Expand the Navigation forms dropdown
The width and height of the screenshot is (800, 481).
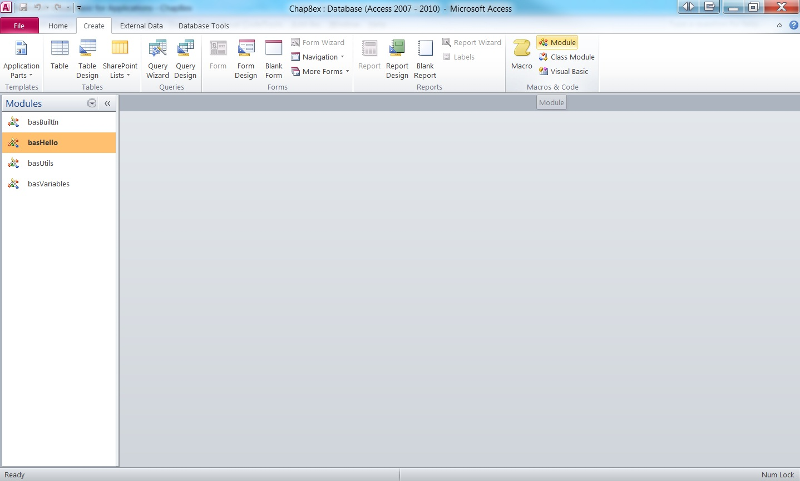click(318, 57)
